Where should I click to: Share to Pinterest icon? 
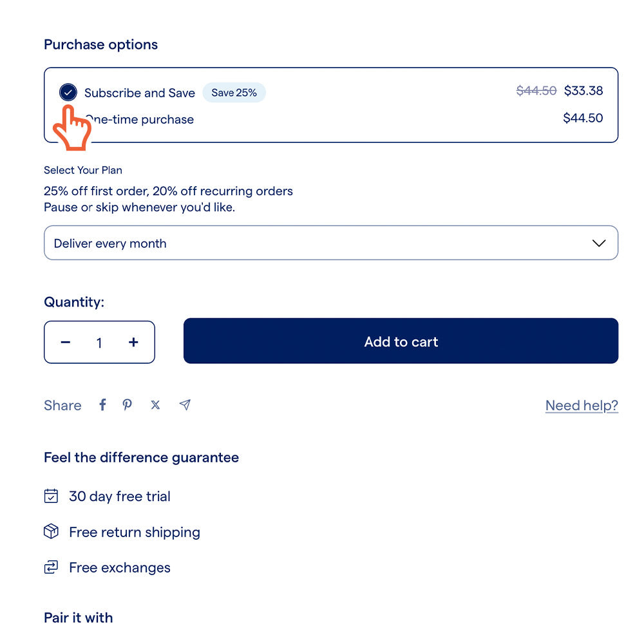(x=128, y=405)
